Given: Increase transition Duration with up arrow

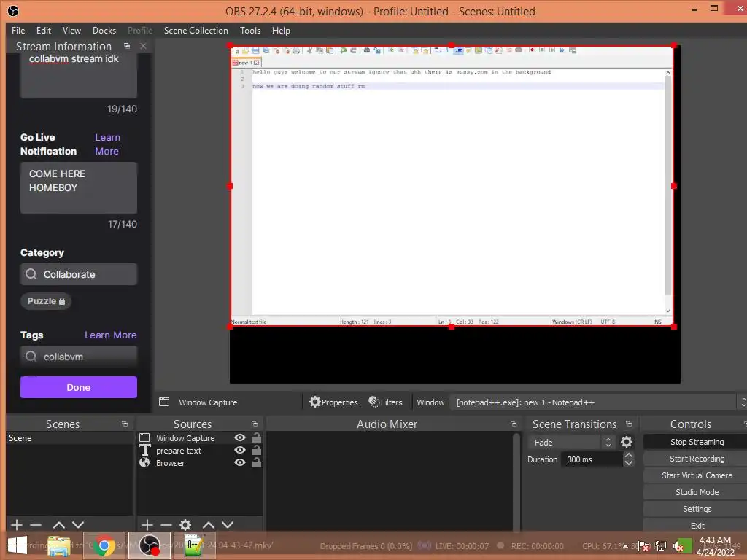Looking at the screenshot, I should click(x=629, y=456).
